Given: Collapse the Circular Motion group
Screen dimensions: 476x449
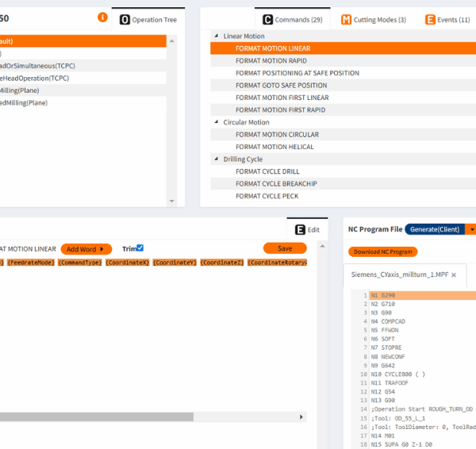Looking at the screenshot, I should tap(216, 123).
